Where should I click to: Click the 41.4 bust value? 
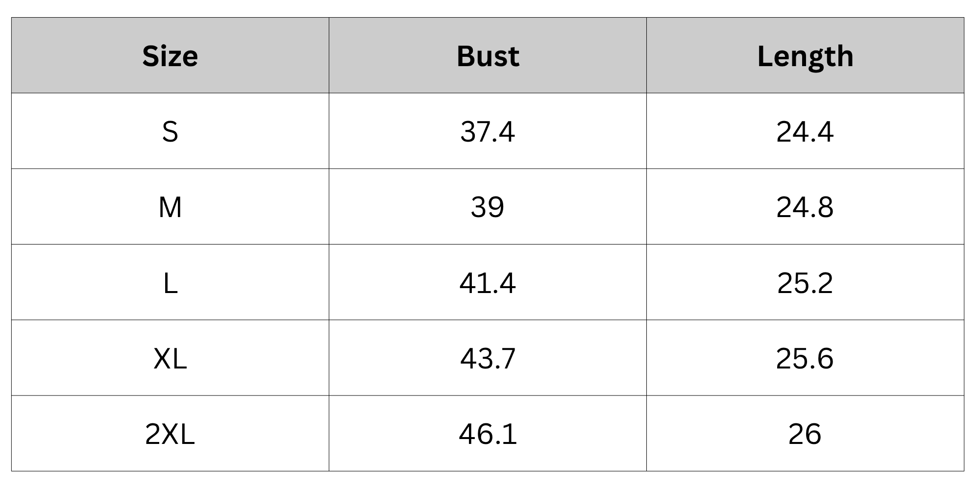point(488,282)
